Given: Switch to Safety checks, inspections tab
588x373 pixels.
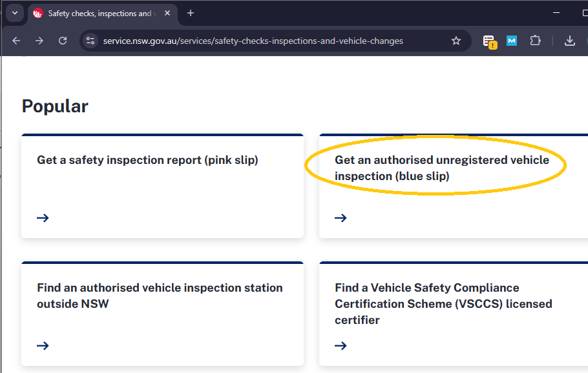Looking at the screenshot, I should tap(97, 13).
